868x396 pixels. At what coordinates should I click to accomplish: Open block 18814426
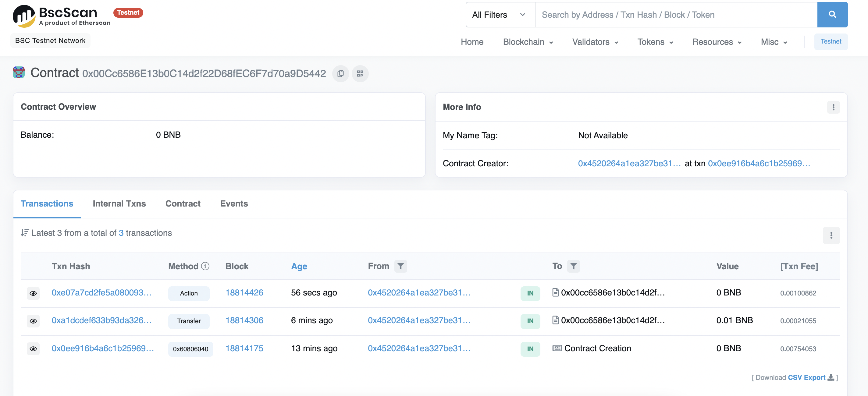[244, 292]
